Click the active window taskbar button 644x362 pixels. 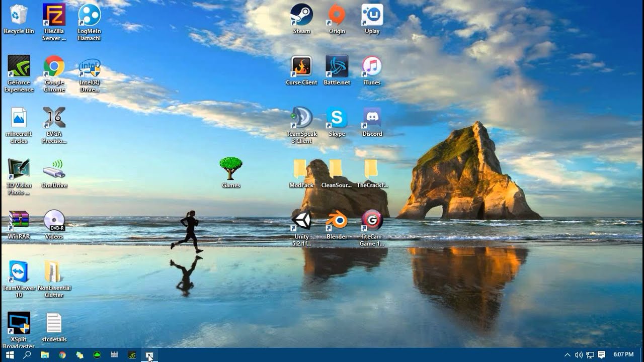149,355
